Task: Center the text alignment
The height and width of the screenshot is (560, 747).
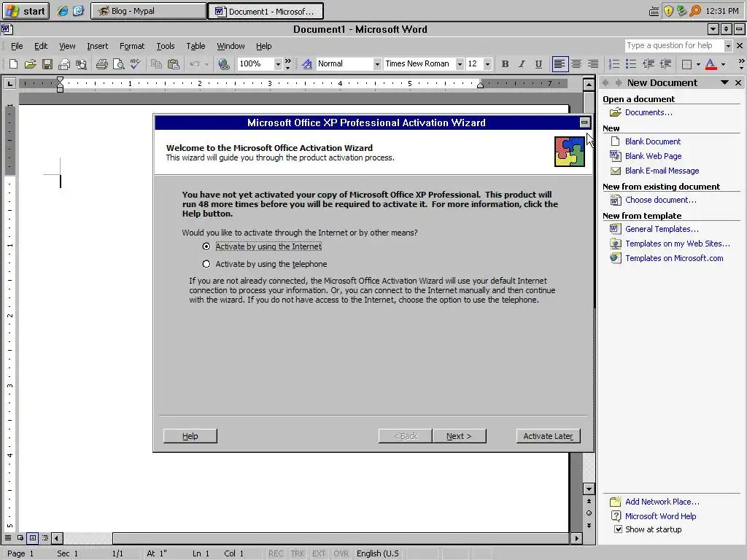Action: pyautogui.click(x=576, y=64)
